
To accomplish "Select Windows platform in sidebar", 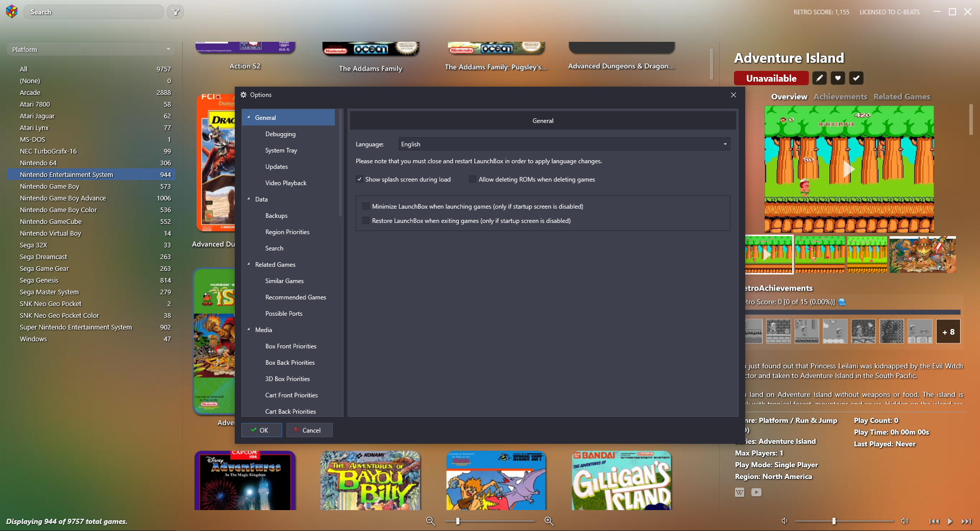I will 91,339.
